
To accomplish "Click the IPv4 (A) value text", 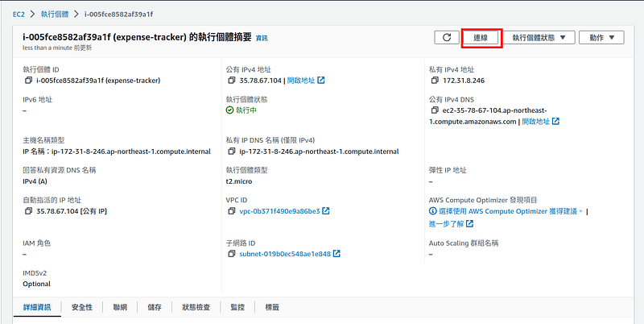I will (35, 181).
